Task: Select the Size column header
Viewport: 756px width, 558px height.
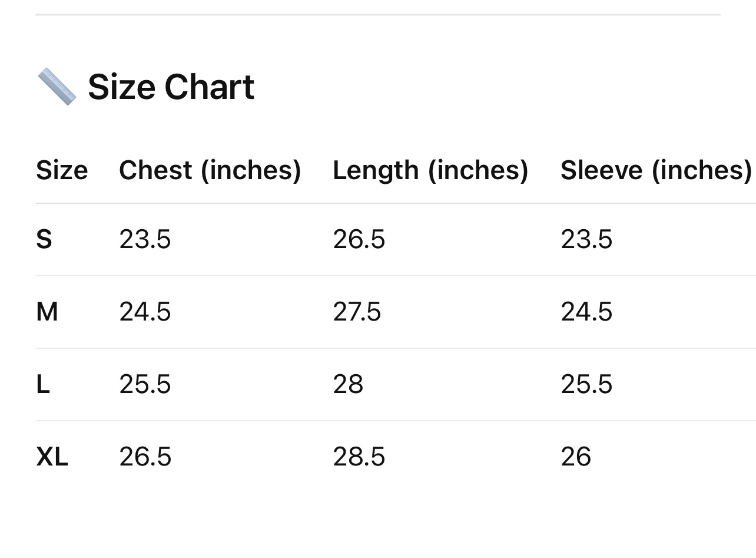Action: pos(62,170)
